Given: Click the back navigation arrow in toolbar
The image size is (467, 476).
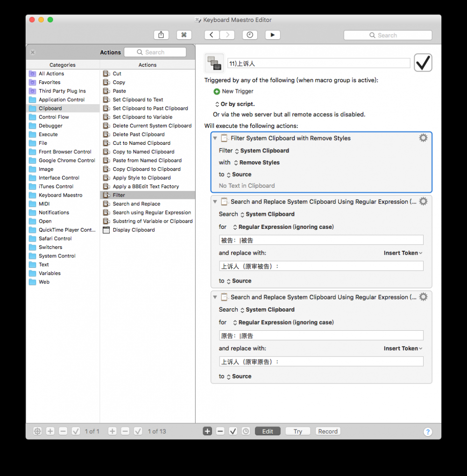Looking at the screenshot, I should (211, 35).
